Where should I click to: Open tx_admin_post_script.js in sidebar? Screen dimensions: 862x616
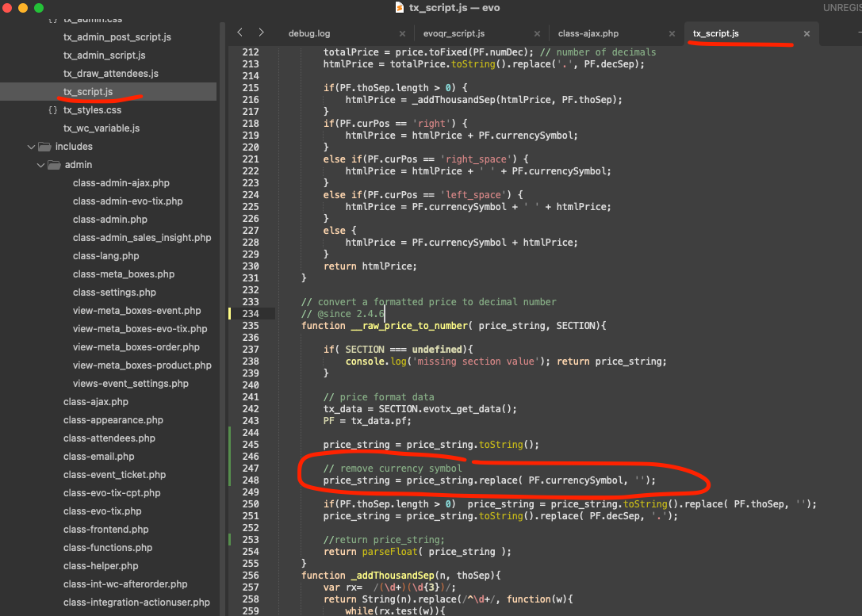[x=117, y=36]
